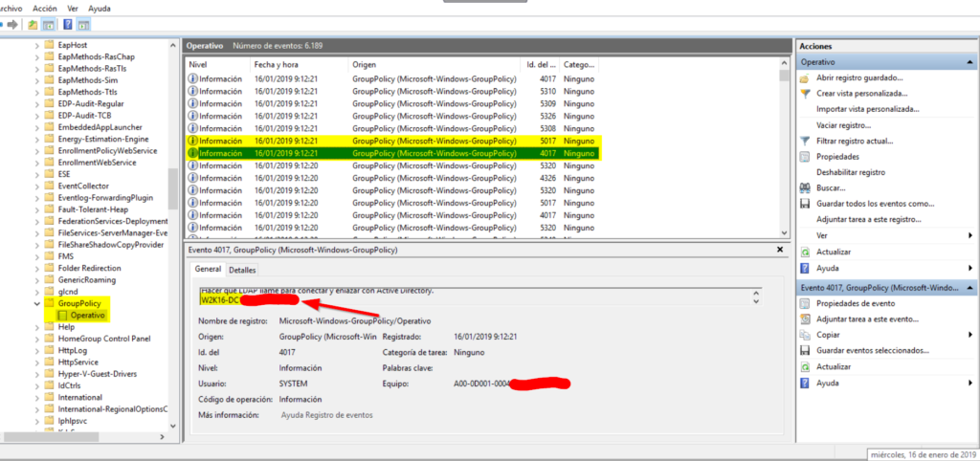Click Vaciar registro action
This screenshot has height=461, width=980.
[x=842, y=125]
